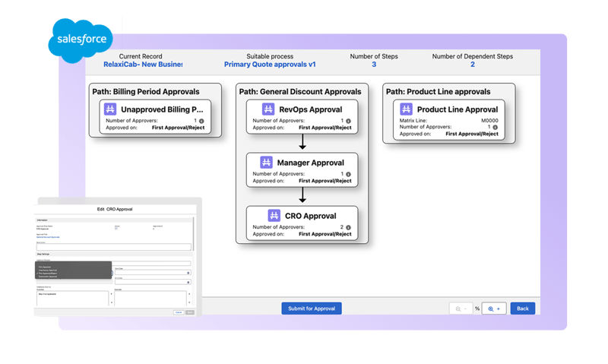Click the zoom out magnifier button
The image size is (608, 364).
click(461, 309)
